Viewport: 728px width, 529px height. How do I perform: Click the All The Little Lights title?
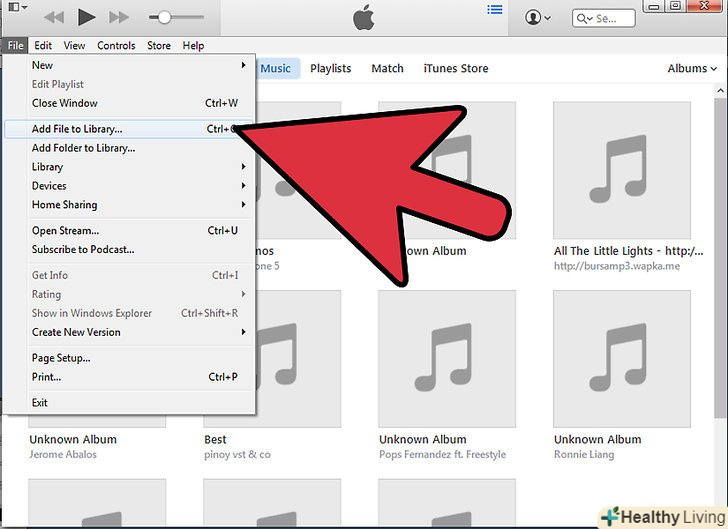(x=629, y=251)
